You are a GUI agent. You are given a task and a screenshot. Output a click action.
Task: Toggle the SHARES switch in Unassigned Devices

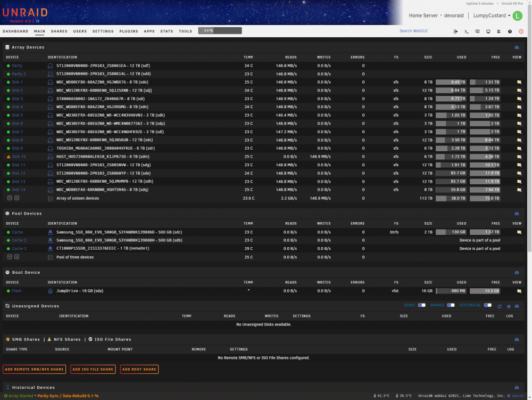(x=451, y=305)
